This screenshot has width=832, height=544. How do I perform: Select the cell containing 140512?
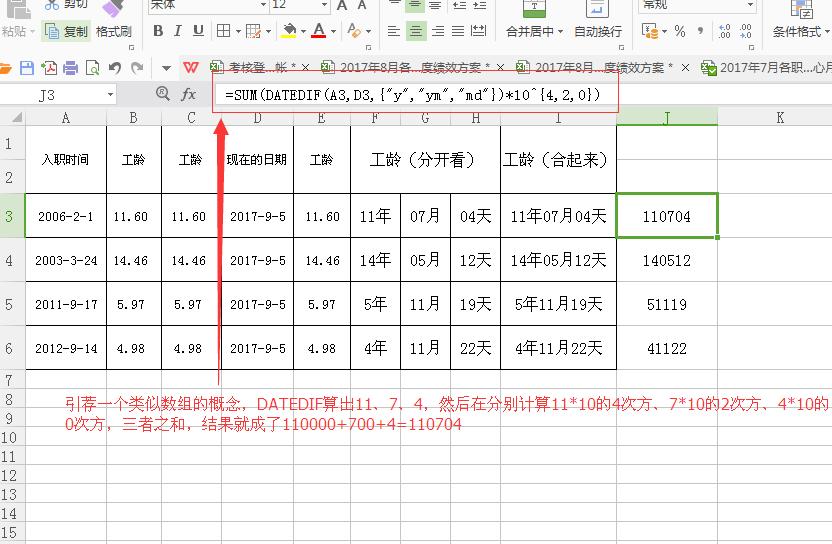click(667, 261)
